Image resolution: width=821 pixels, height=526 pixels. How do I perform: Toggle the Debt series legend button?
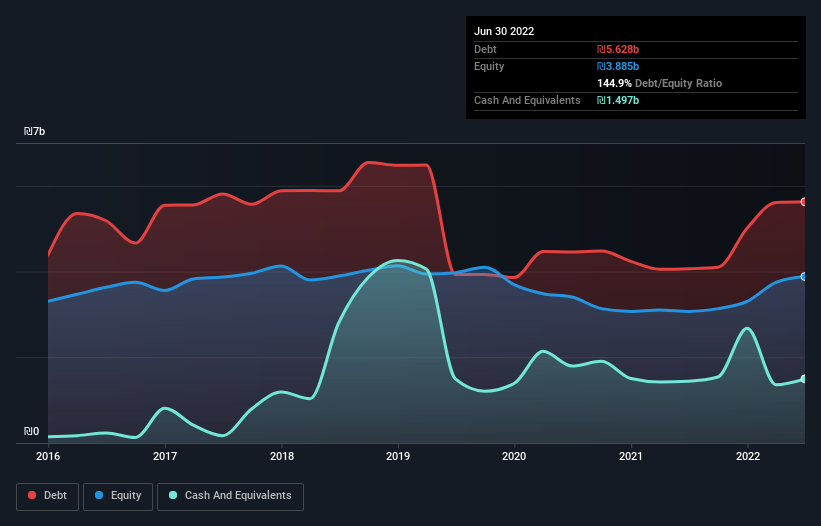[x=48, y=496]
